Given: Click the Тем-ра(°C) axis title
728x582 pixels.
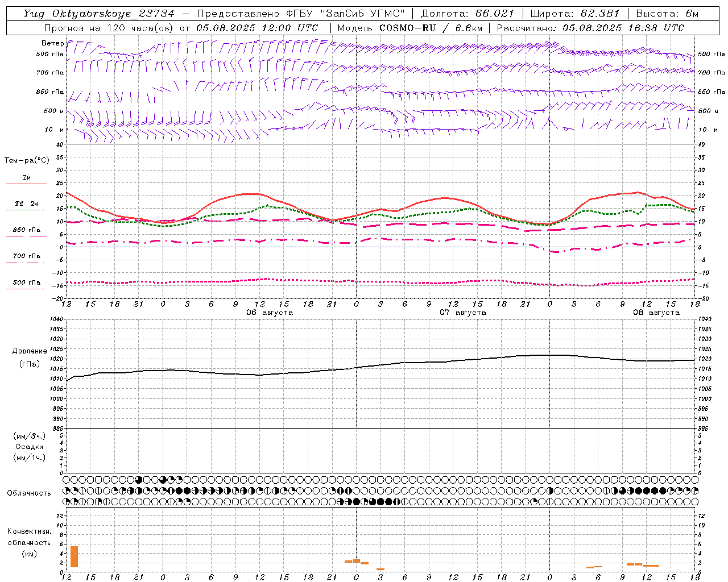Looking at the screenshot, I should pos(27,161).
